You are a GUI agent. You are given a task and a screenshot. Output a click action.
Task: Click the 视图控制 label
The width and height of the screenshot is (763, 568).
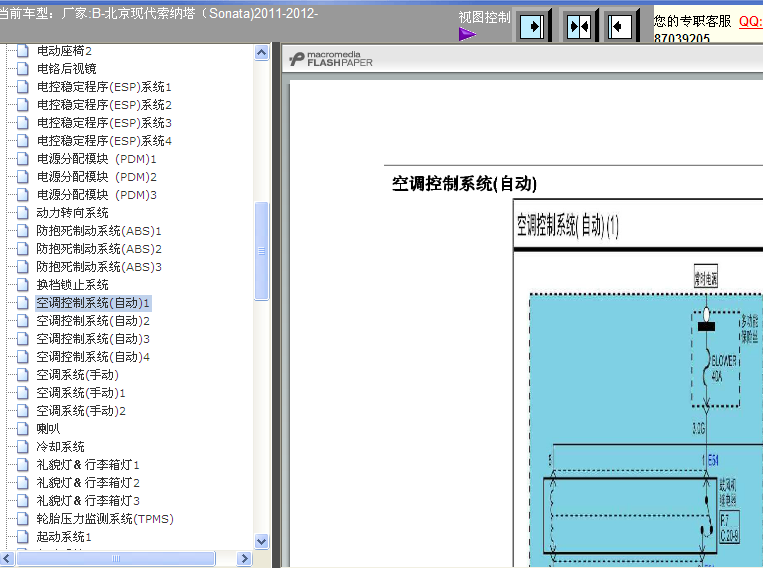[484, 18]
